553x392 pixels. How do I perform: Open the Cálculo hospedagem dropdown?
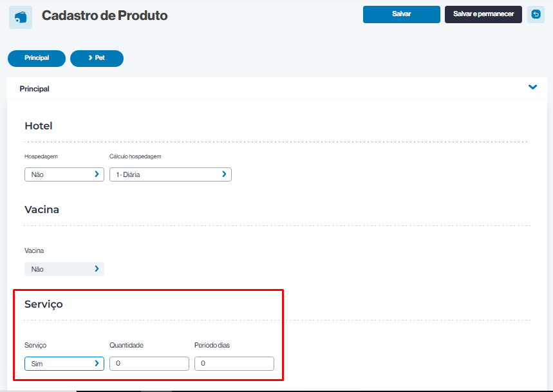[171, 174]
